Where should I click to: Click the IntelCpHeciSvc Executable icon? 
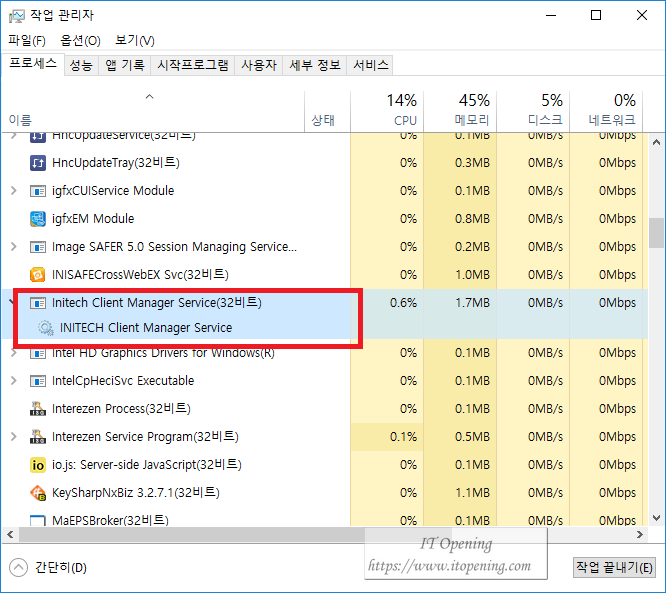pos(38,381)
